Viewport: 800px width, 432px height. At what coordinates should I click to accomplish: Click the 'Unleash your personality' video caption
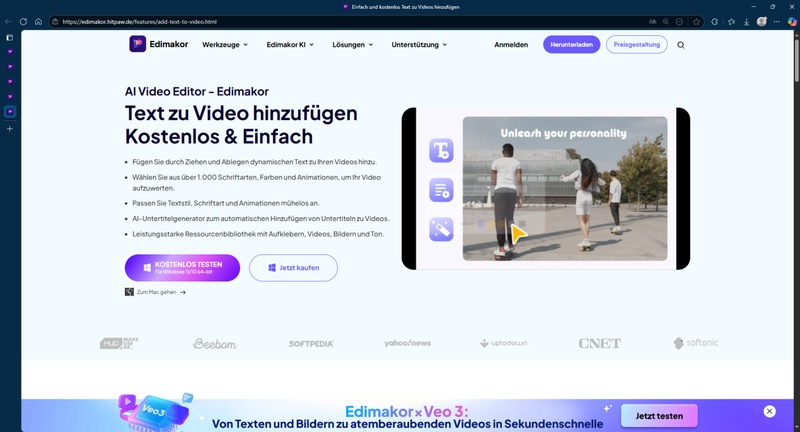(563, 133)
